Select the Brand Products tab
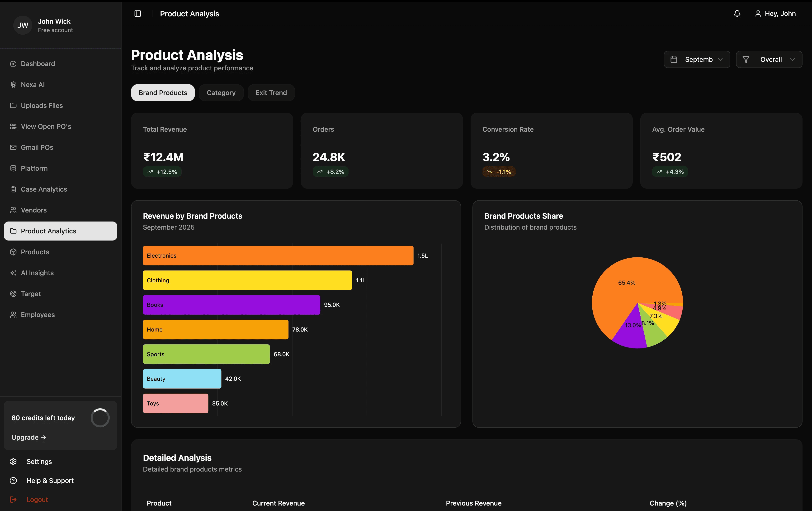812x511 pixels. (163, 93)
